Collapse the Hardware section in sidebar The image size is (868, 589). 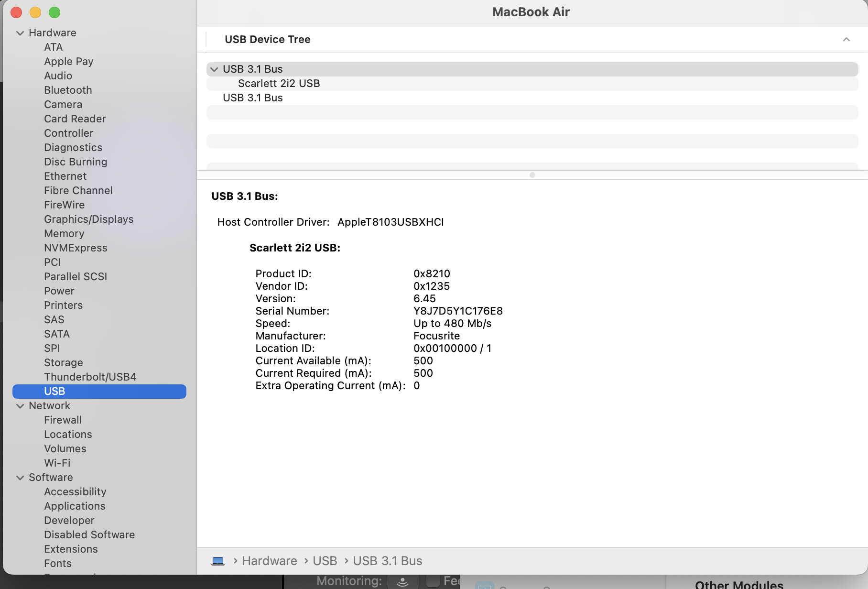pyautogui.click(x=20, y=33)
